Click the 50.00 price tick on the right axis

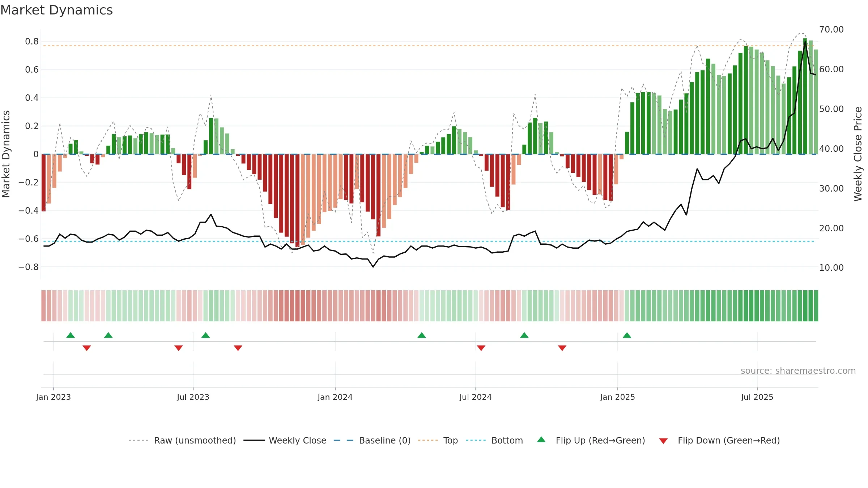coord(831,109)
